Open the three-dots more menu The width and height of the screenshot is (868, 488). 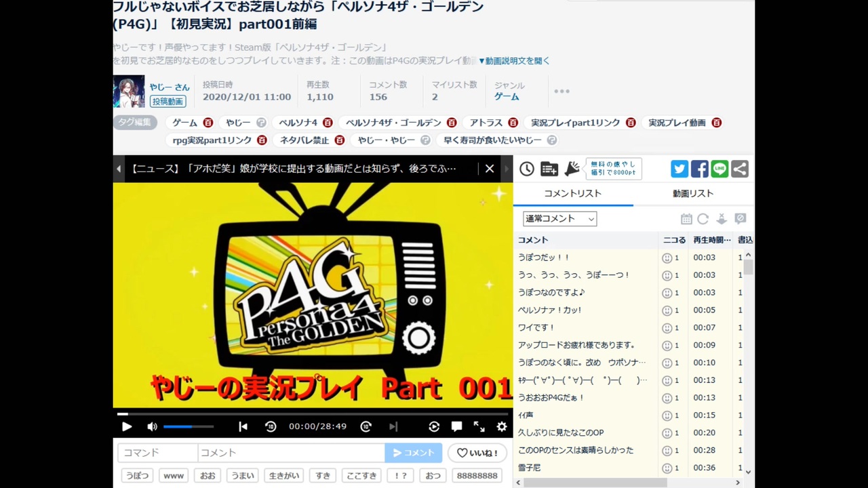561,91
